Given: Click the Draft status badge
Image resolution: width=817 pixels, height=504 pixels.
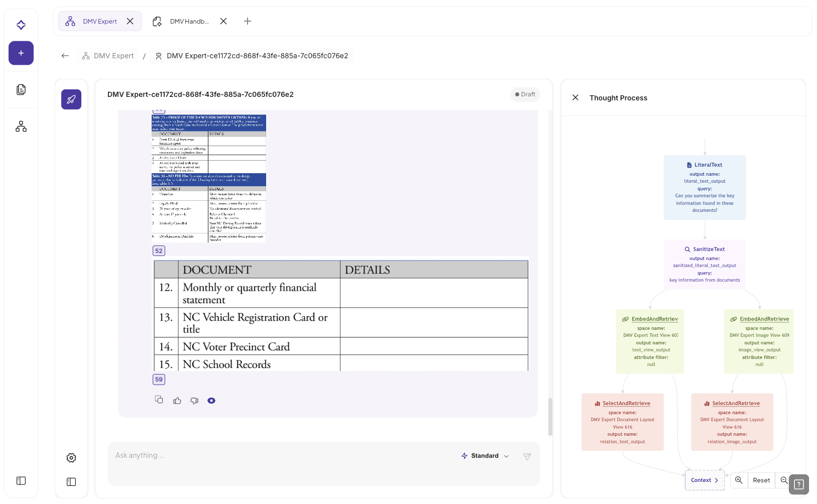Looking at the screenshot, I should tap(525, 94).
